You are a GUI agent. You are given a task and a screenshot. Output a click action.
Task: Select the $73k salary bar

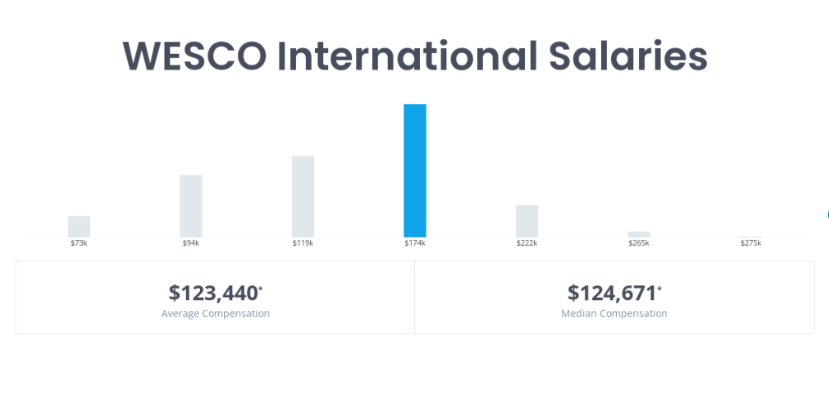pos(79,227)
